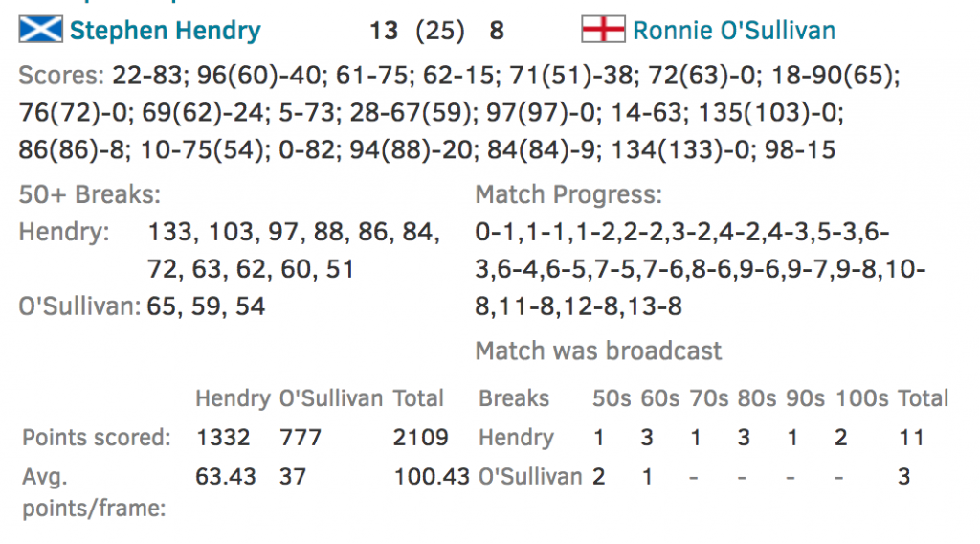Click O'Sullivan's points scored value 777
Screen dimensions: 980x544
(x=301, y=438)
